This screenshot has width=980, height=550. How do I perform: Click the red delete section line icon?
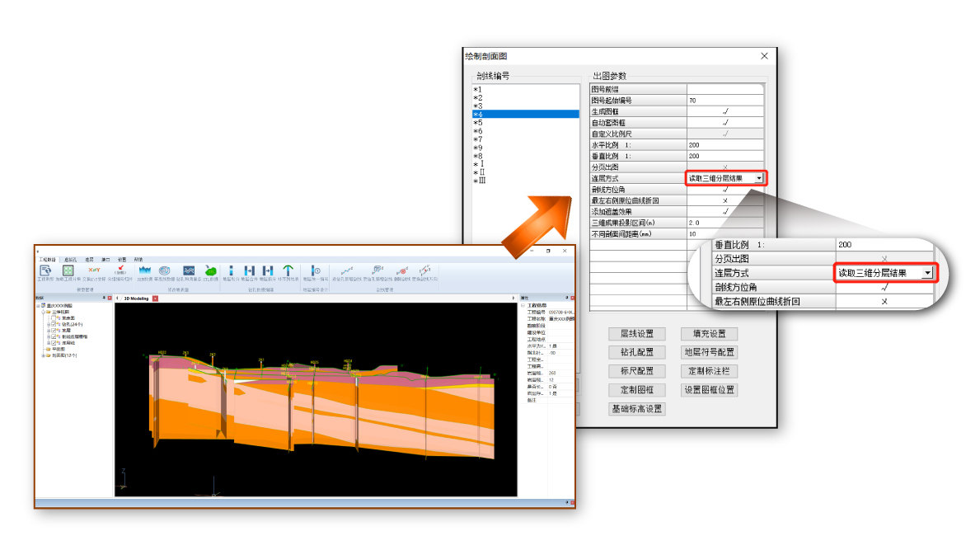coord(402,270)
